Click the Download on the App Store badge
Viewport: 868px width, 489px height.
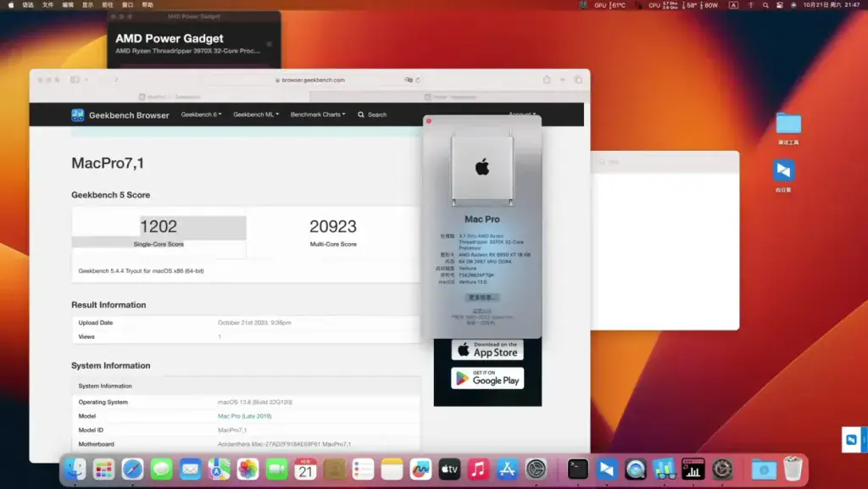coord(487,350)
